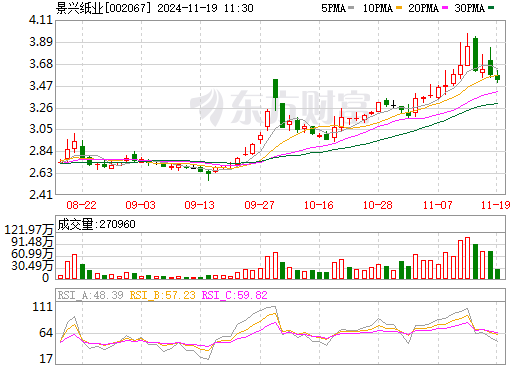Click the tallest red volume bar
Screen dimensions: 520x365
(467, 258)
